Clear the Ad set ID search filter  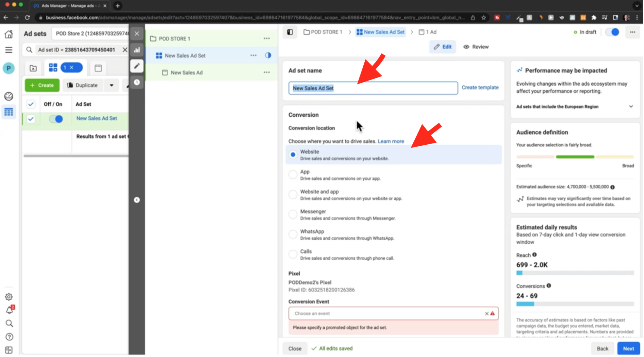pyautogui.click(x=125, y=50)
